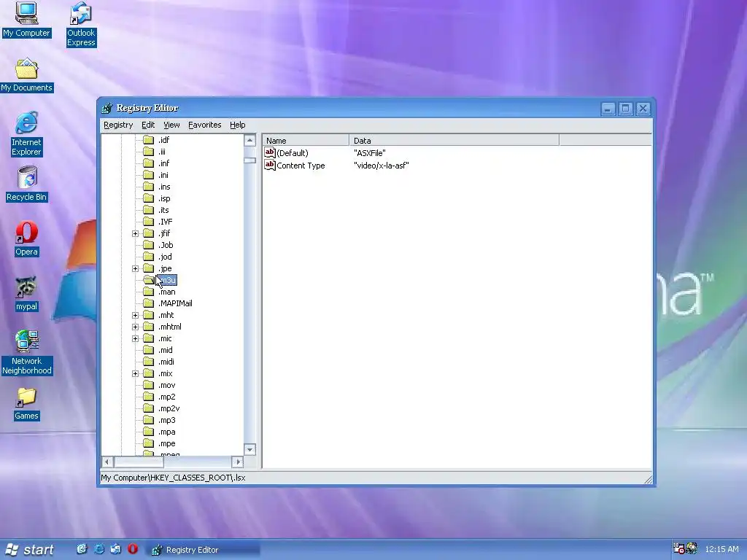The height and width of the screenshot is (560, 747).
Task: Expand the .jpe registry key
Action: pyautogui.click(x=135, y=268)
